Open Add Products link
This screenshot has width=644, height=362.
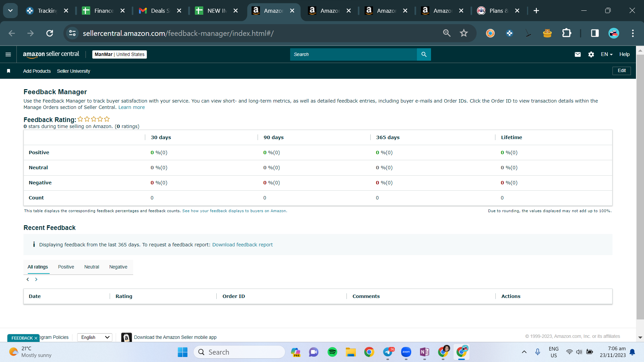(x=37, y=71)
